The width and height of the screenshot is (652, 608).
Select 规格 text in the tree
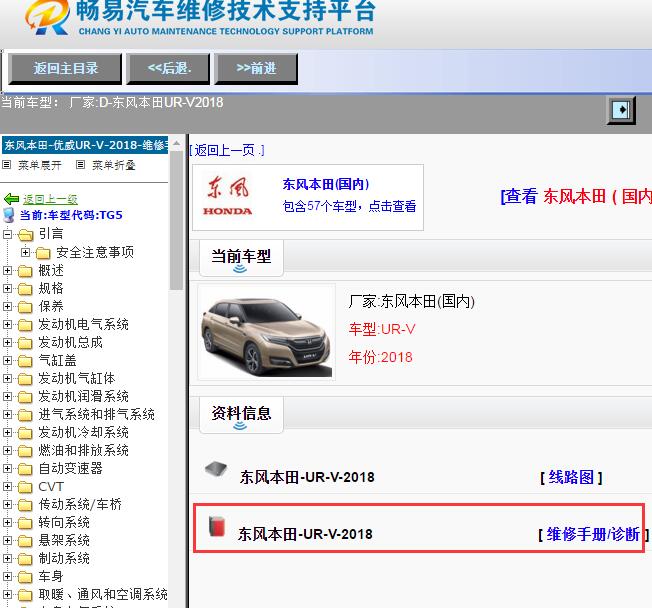[51, 288]
